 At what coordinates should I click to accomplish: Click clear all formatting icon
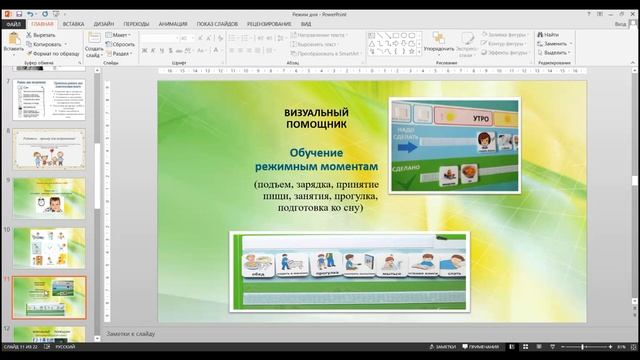tap(220, 38)
